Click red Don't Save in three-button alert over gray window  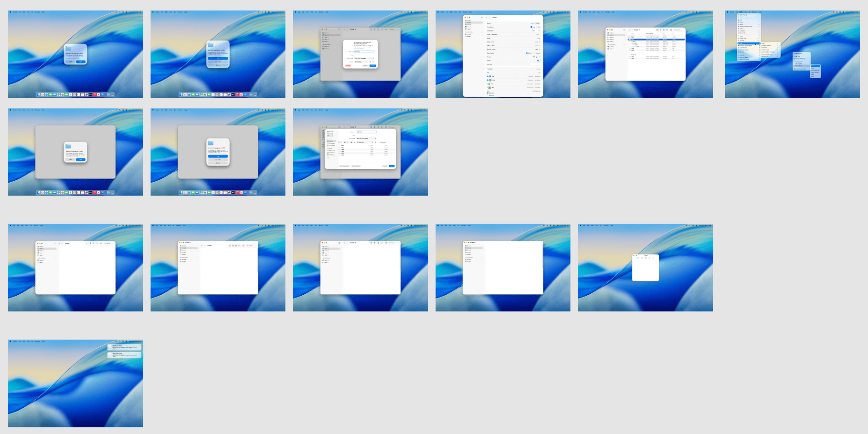[x=218, y=160]
